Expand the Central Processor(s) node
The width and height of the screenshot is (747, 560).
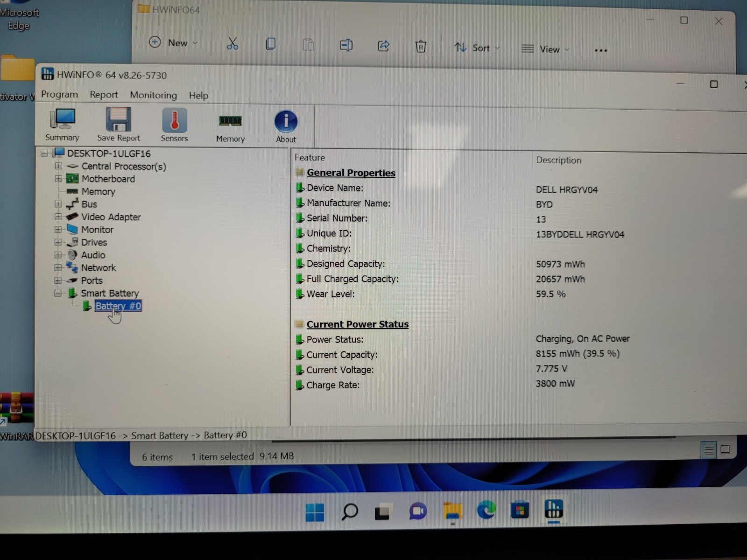[x=58, y=166]
